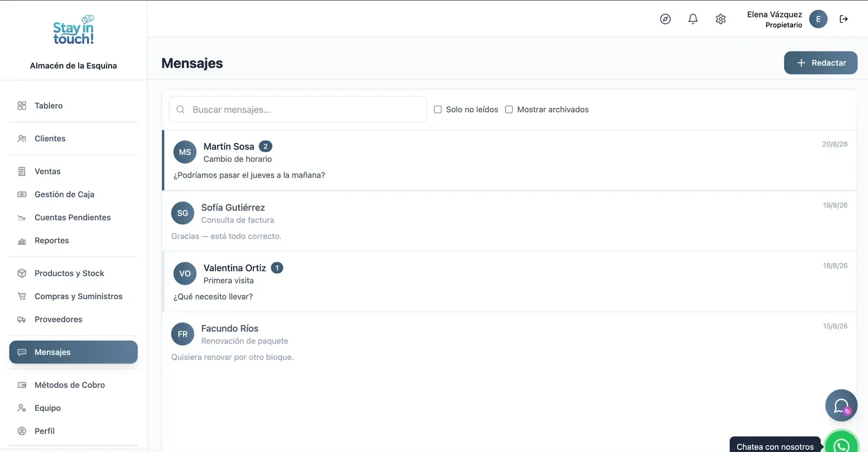
Task: Open the Primera visita message
Action: pos(509,282)
